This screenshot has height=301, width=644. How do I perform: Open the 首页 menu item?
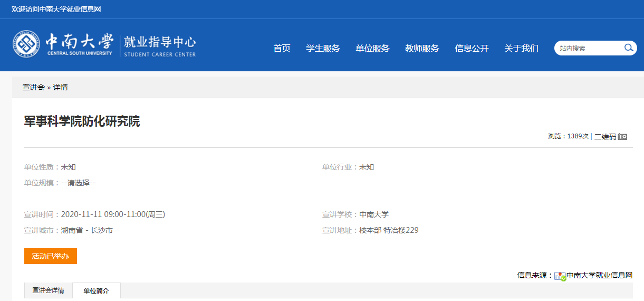[x=282, y=49]
